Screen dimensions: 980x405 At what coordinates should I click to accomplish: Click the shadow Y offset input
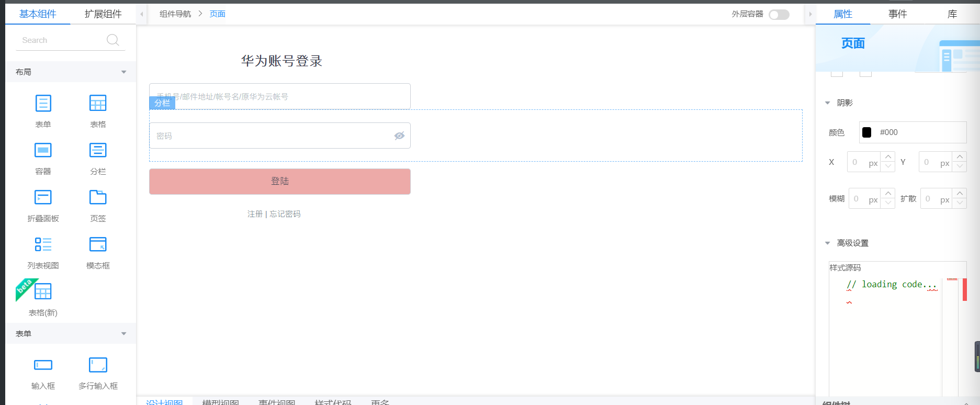936,162
